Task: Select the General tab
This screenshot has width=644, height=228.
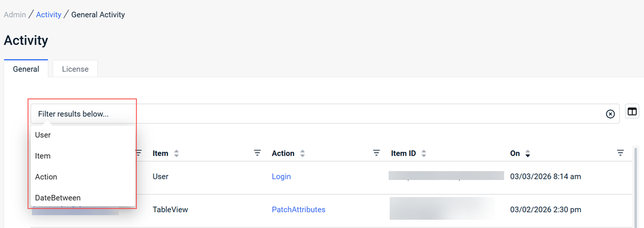Action: tap(26, 69)
